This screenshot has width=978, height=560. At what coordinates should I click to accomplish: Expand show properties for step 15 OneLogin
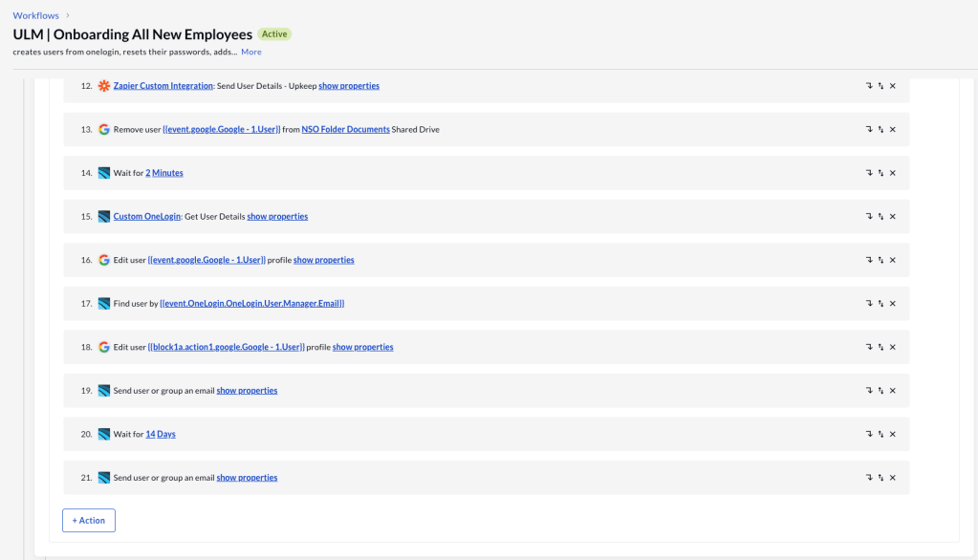coord(277,217)
